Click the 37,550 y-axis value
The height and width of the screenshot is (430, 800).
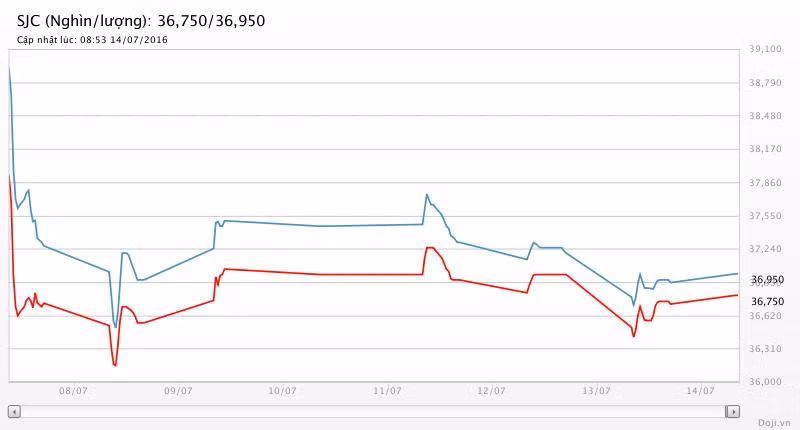point(765,216)
